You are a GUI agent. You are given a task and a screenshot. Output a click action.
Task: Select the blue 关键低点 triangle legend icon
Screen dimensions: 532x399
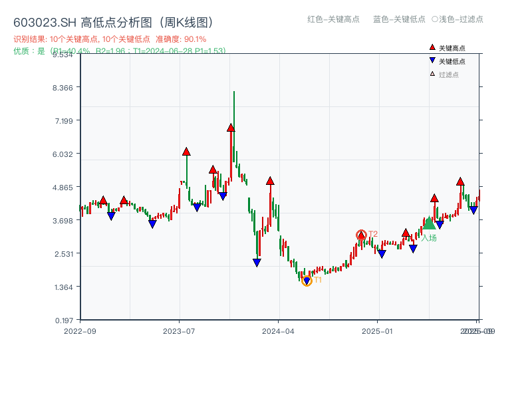click(432, 60)
